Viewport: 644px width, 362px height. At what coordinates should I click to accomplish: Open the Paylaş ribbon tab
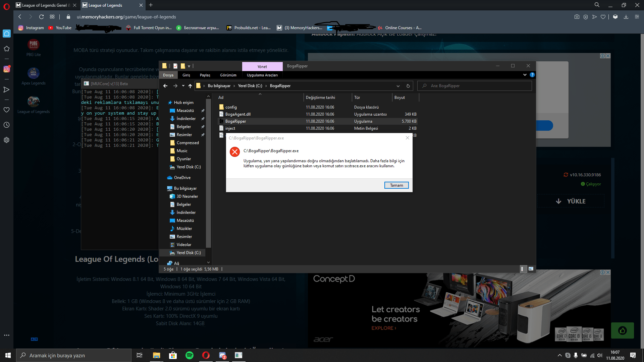(205, 75)
